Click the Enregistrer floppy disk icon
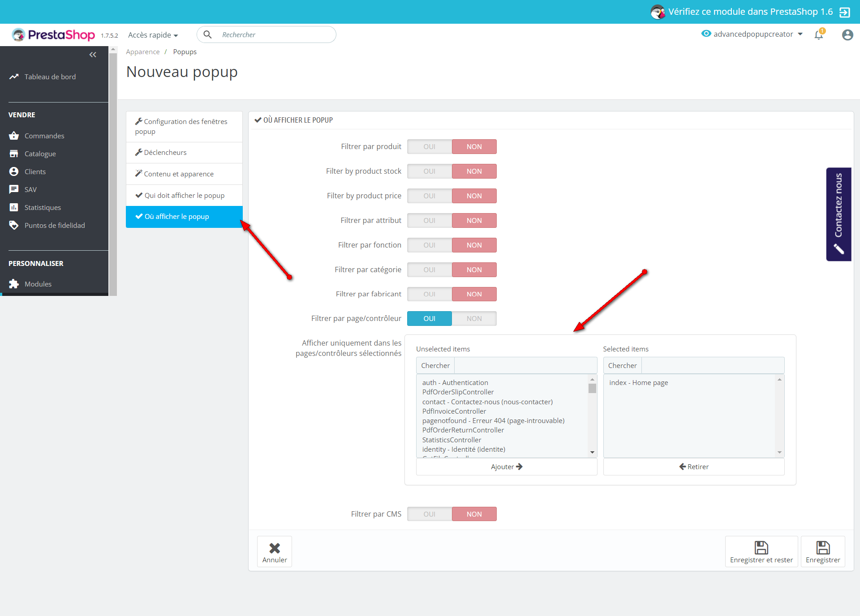 pos(823,548)
